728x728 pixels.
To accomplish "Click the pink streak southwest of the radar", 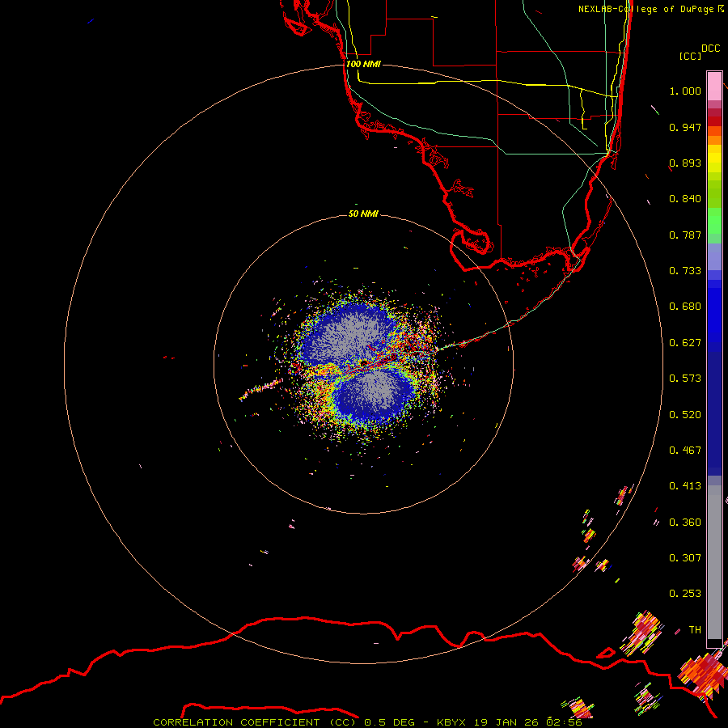I will [x=260, y=389].
